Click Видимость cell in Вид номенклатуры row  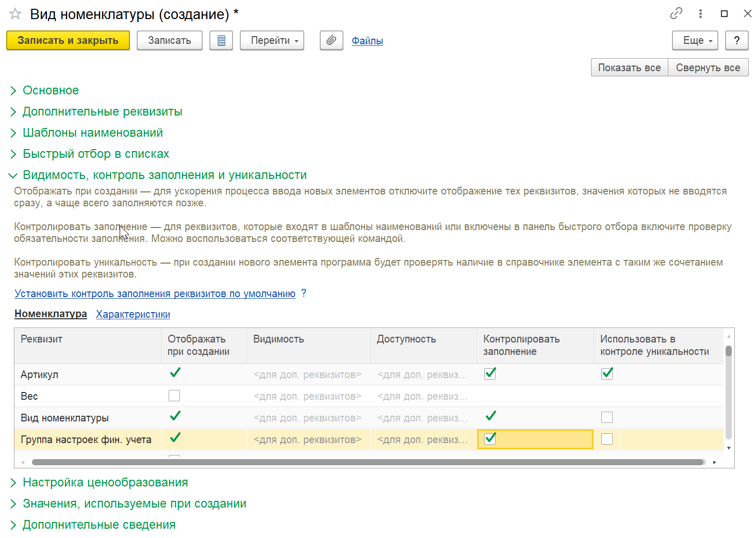308,418
